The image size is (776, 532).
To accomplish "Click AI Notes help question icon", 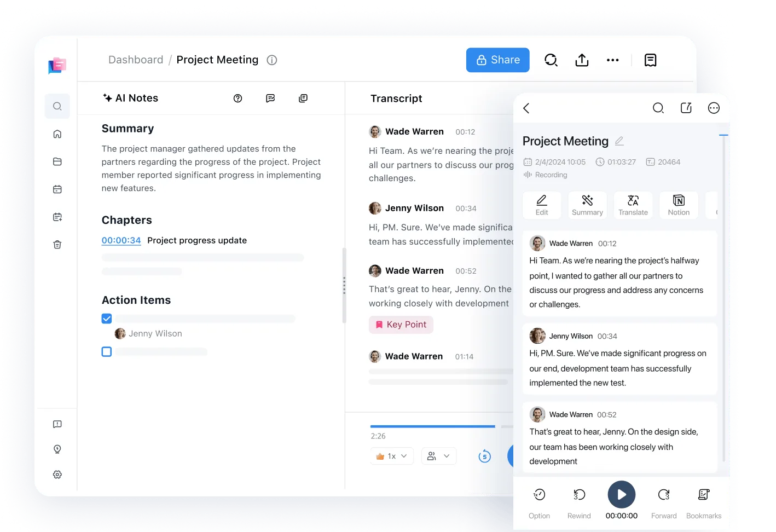I will (x=238, y=99).
